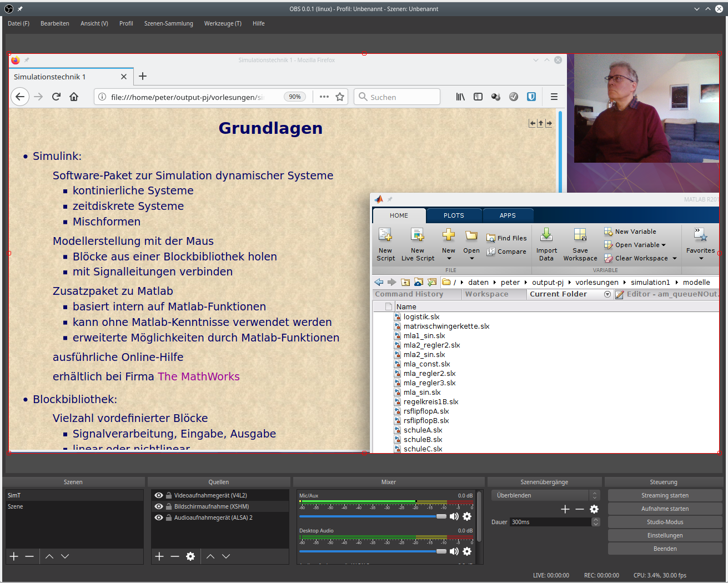Open the Szenen-Sammlung menu
Screen dimensions: 728x583
click(x=168, y=23)
